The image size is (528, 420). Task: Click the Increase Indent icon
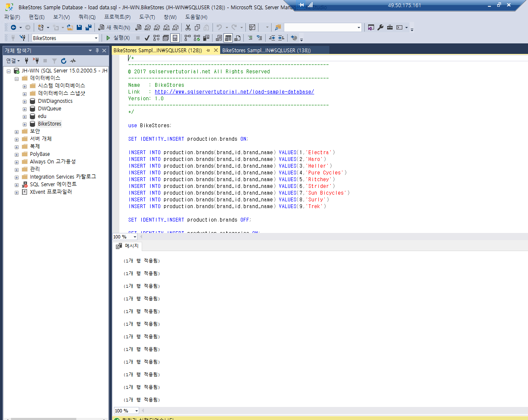point(281,38)
